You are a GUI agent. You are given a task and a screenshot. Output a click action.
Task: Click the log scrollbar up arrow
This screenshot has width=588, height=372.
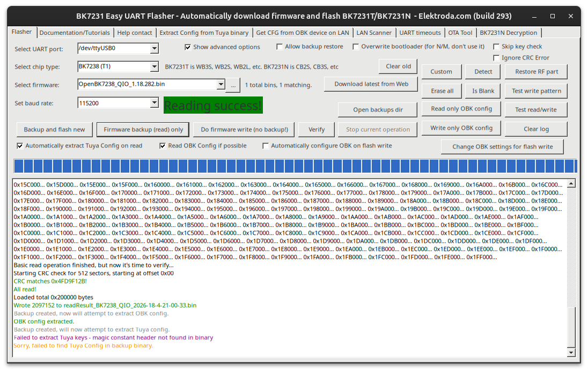pyautogui.click(x=571, y=183)
